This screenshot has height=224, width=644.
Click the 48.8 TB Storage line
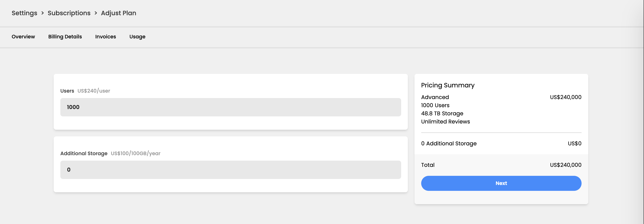pos(442,113)
